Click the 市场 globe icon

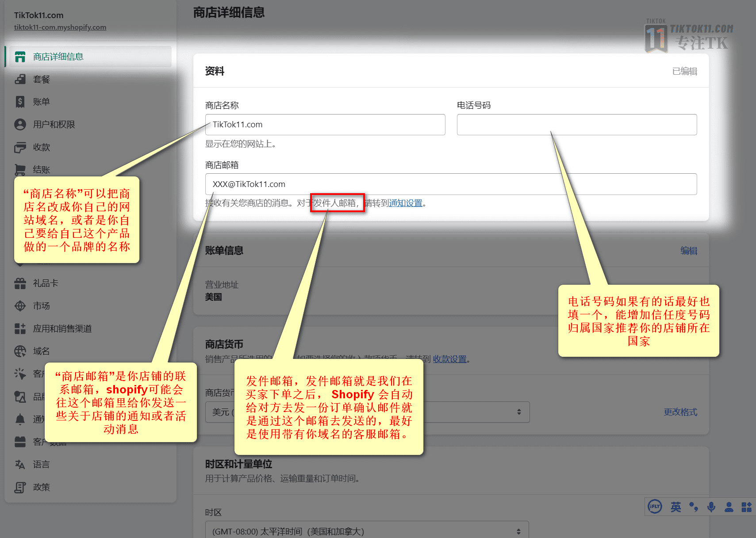coord(20,306)
